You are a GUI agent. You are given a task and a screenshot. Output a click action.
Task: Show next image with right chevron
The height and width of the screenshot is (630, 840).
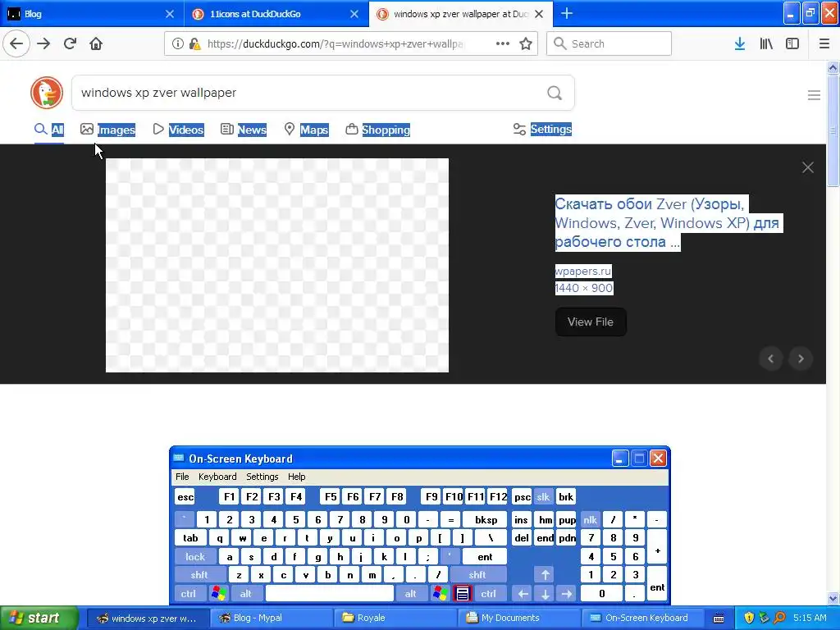pyautogui.click(x=801, y=358)
